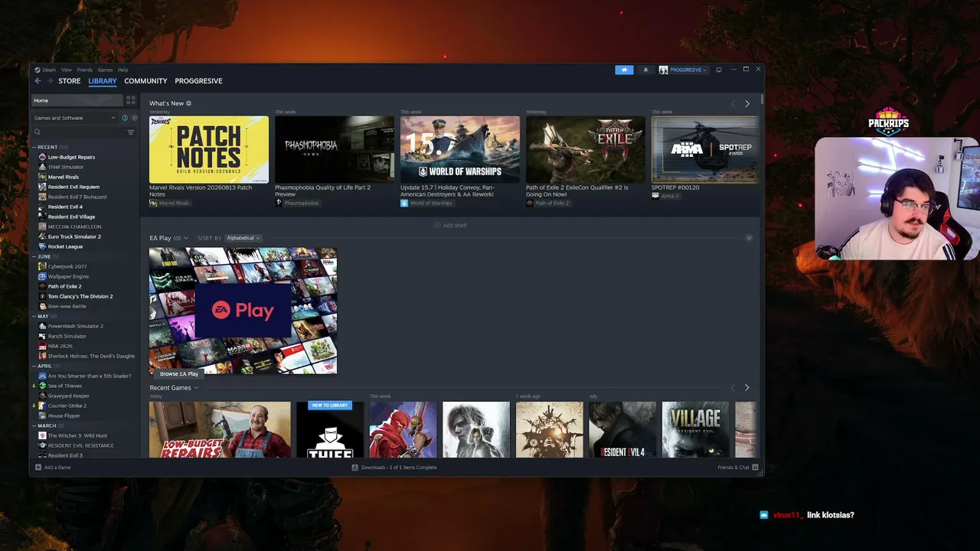Show next What's New items
The width and height of the screenshot is (980, 551).
[x=747, y=103]
